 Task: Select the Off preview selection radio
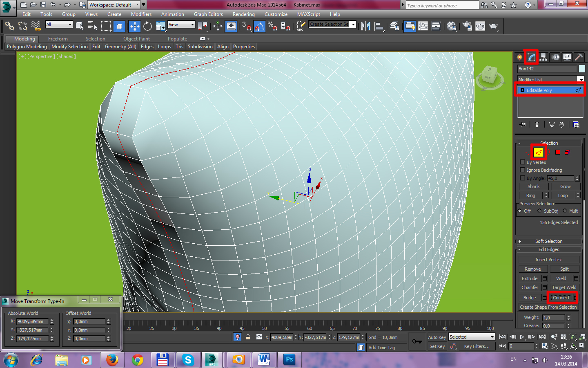pos(520,211)
